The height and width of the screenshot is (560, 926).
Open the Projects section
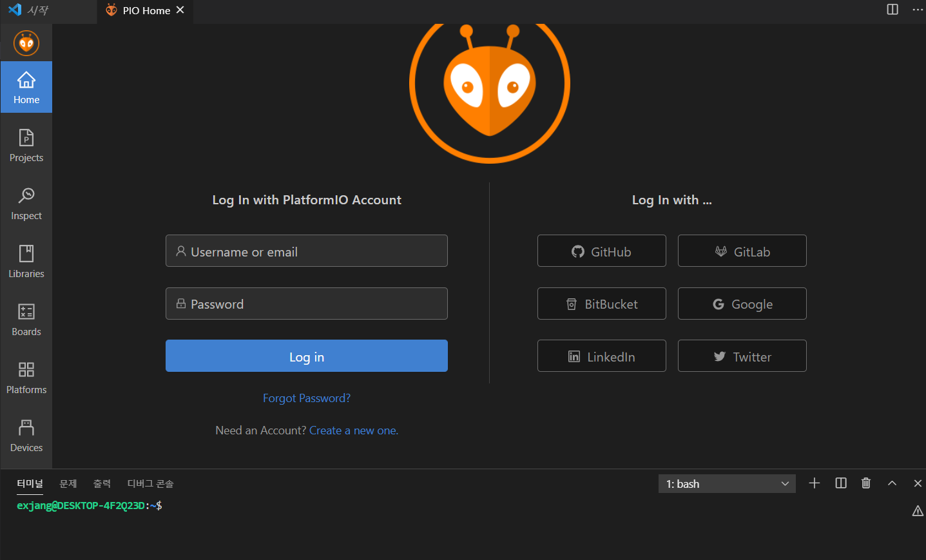tap(26, 145)
